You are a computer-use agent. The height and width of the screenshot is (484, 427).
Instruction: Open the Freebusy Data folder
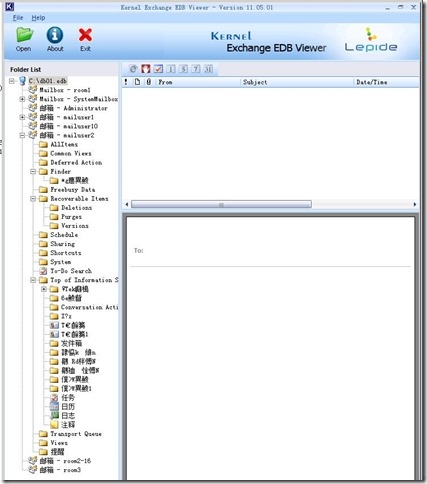(73, 189)
